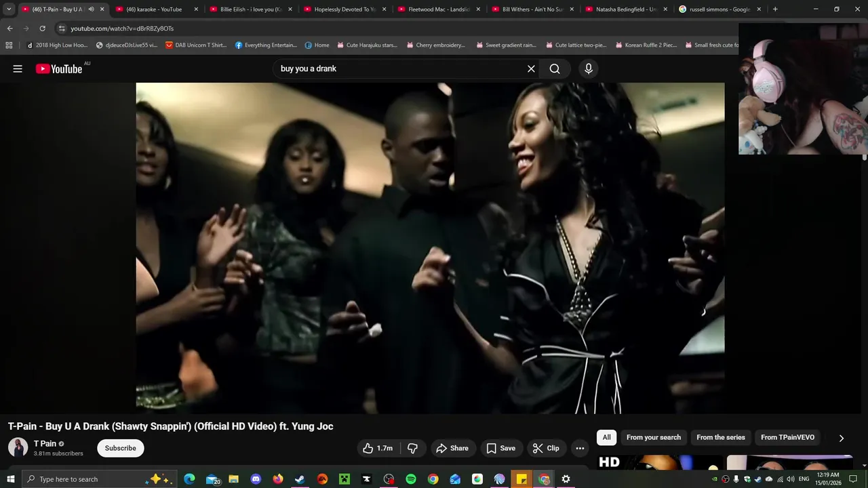The height and width of the screenshot is (488, 868).
Task: Clear the search box with the X
Action: [531, 68]
